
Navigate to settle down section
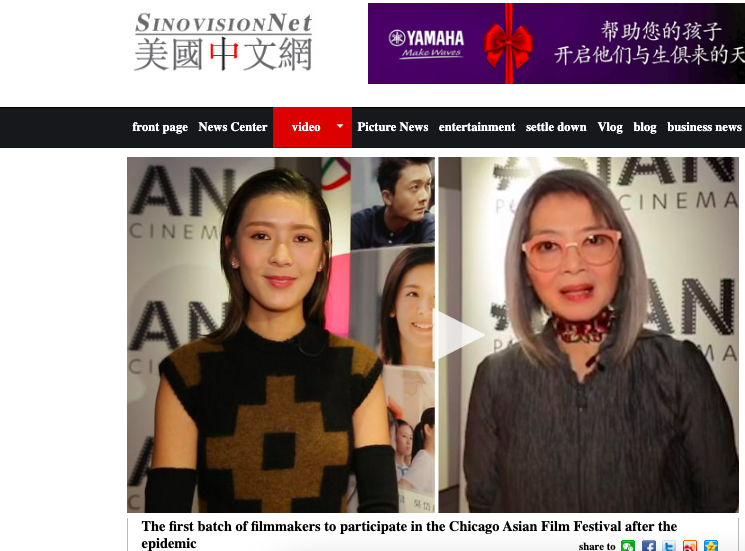tap(556, 127)
